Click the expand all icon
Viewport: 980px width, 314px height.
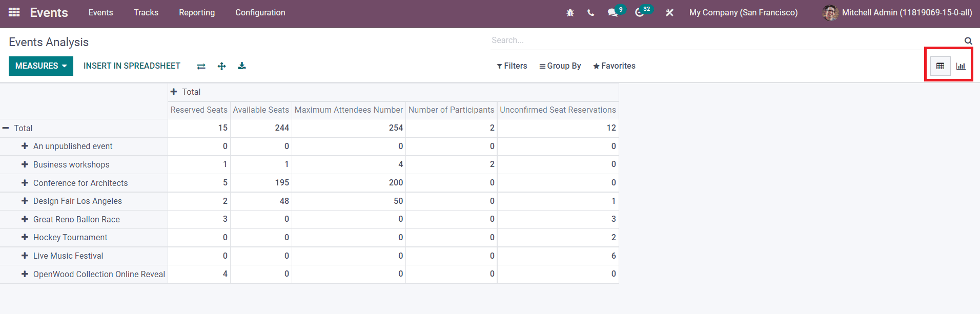coord(221,66)
